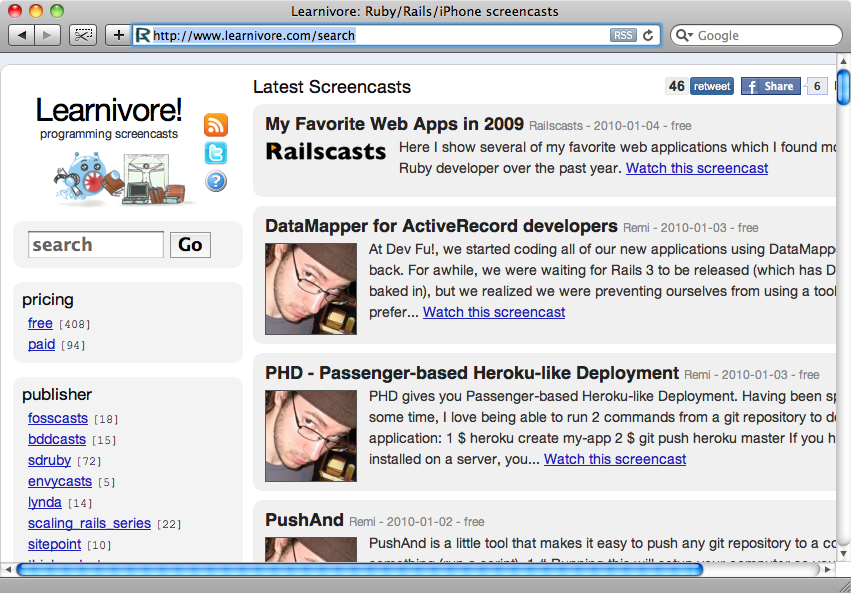
Task: Open the bddcasts publisher link
Action: (57, 439)
